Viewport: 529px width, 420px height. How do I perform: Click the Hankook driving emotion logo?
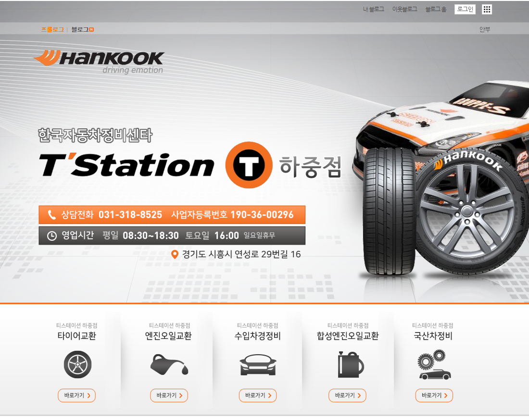pos(99,62)
